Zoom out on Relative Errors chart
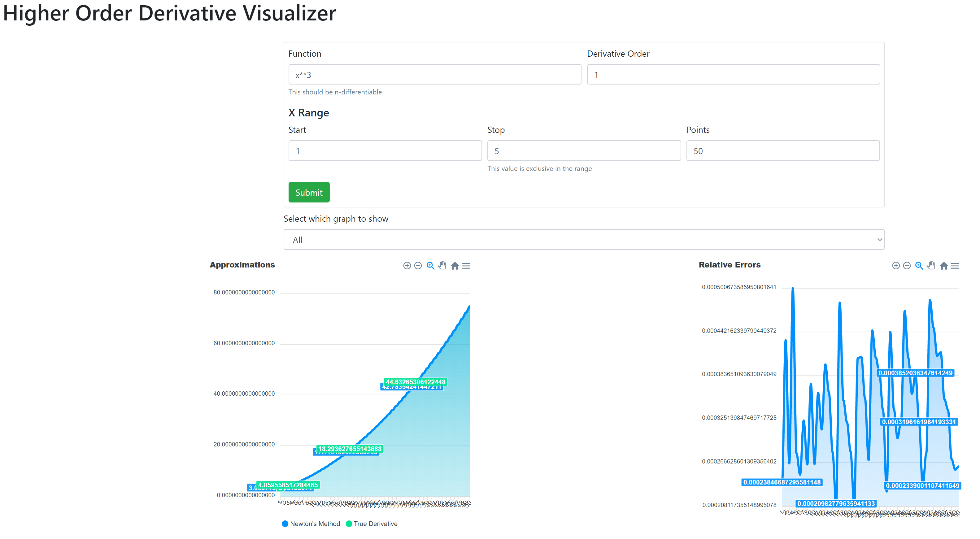Viewport: 980px width, 539px height. 907,266
